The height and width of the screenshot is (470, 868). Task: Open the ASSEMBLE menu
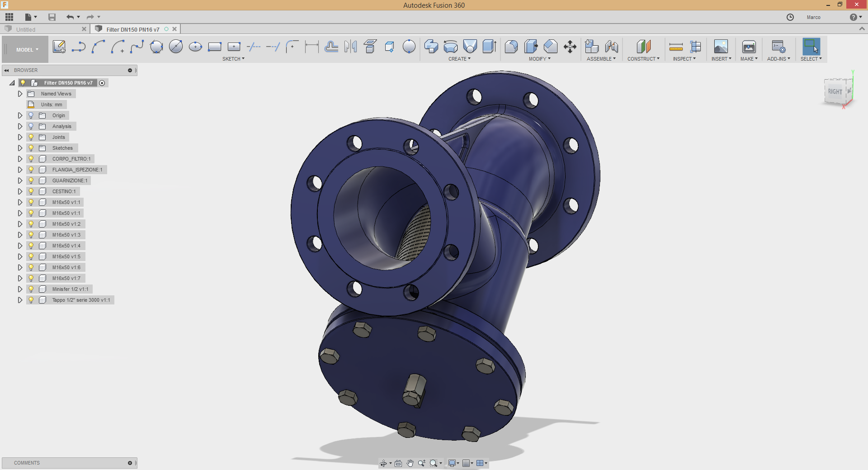coord(601,59)
